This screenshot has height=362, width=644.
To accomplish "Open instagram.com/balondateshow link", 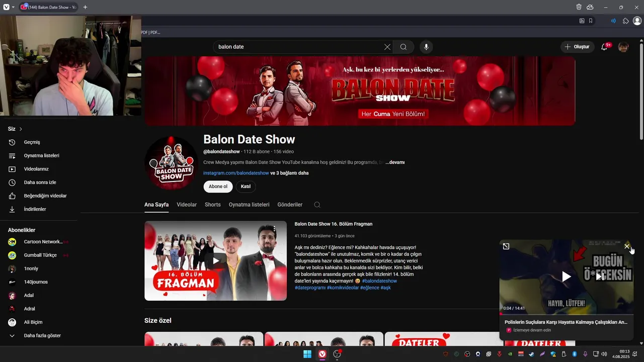I will click(x=236, y=173).
